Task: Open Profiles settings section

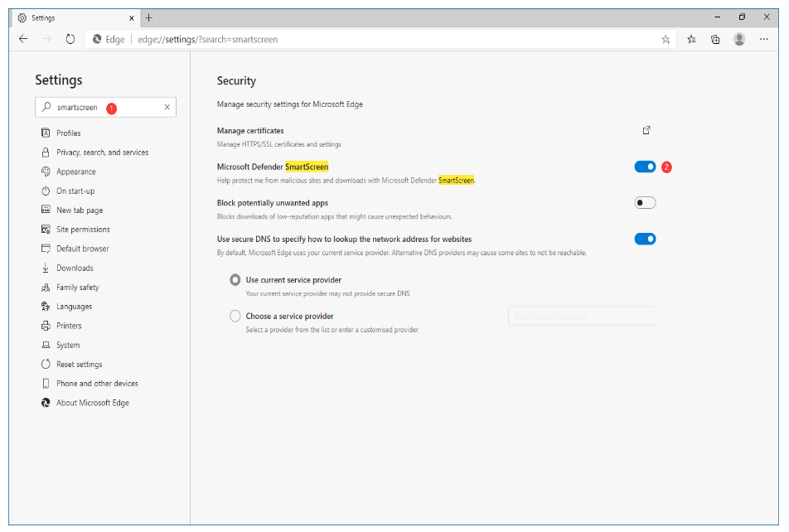Action: [69, 133]
